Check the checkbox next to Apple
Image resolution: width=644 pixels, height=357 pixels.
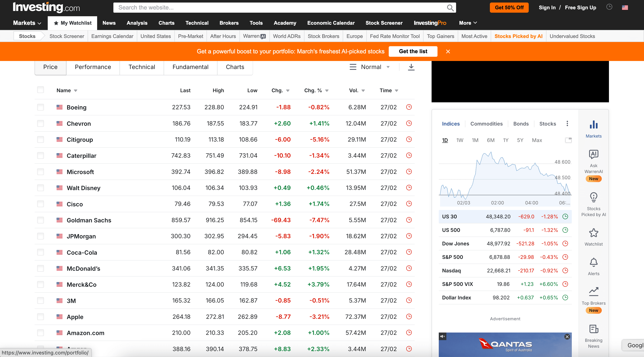point(41,316)
